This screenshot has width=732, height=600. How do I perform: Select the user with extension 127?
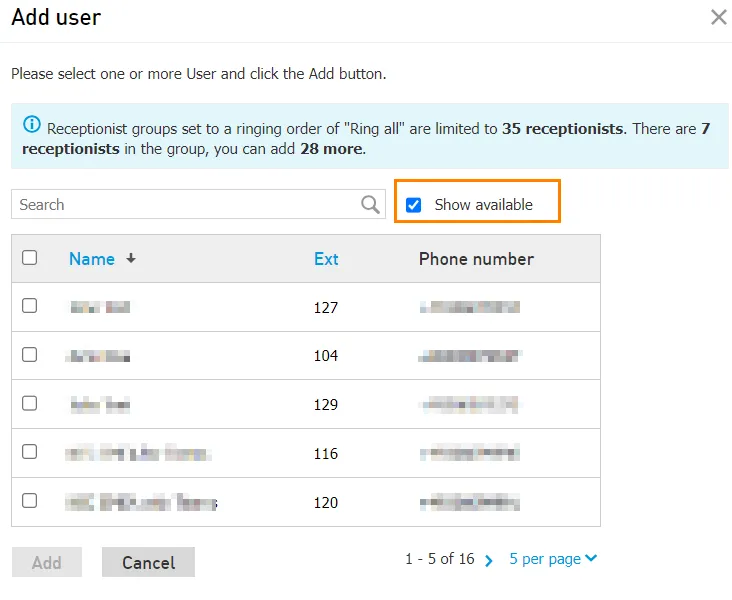tap(29, 306)
